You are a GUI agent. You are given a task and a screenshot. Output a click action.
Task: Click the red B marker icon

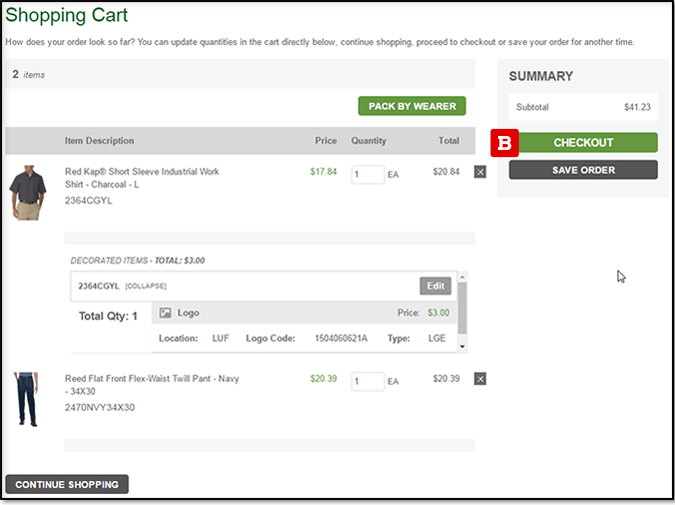504,142
